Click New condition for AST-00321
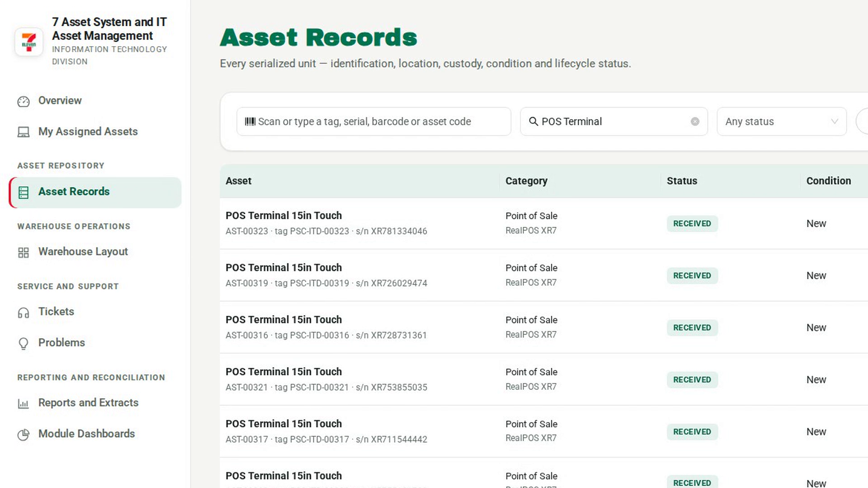The height and width of the screenshot is (488, 868). 816,380
